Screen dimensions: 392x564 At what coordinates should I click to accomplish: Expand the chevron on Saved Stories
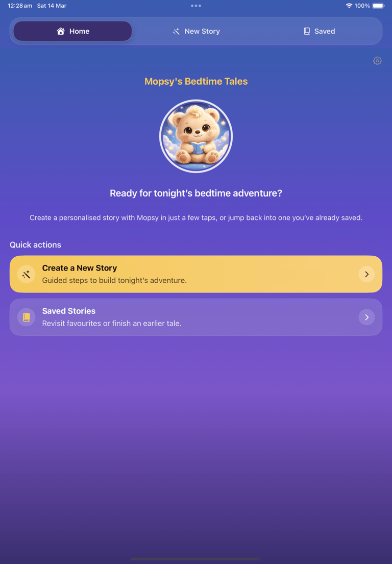click(x=366, y=317)
